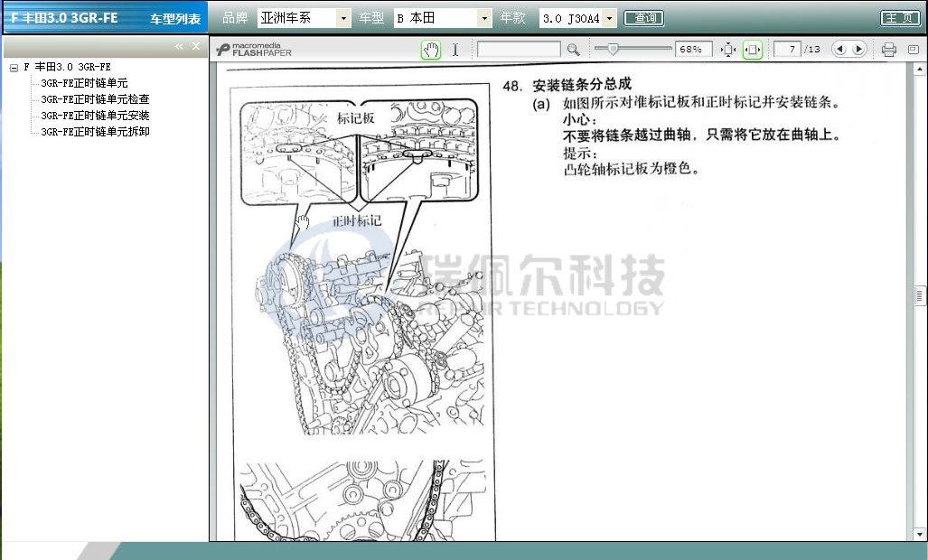Click the zoom slider handle
This screenshot has height=560, width=928.
pyautogui.click(x=613, y=49)
